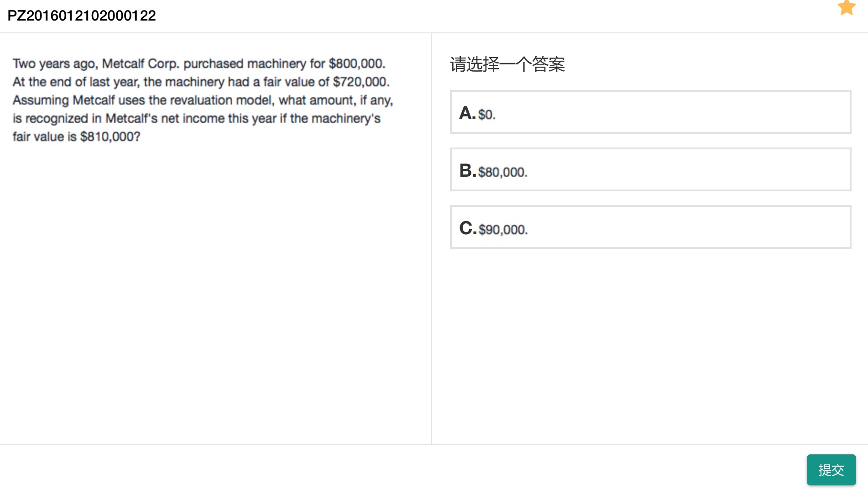Click the bold letter A.

pyautogui.click(x=466, y=113)
